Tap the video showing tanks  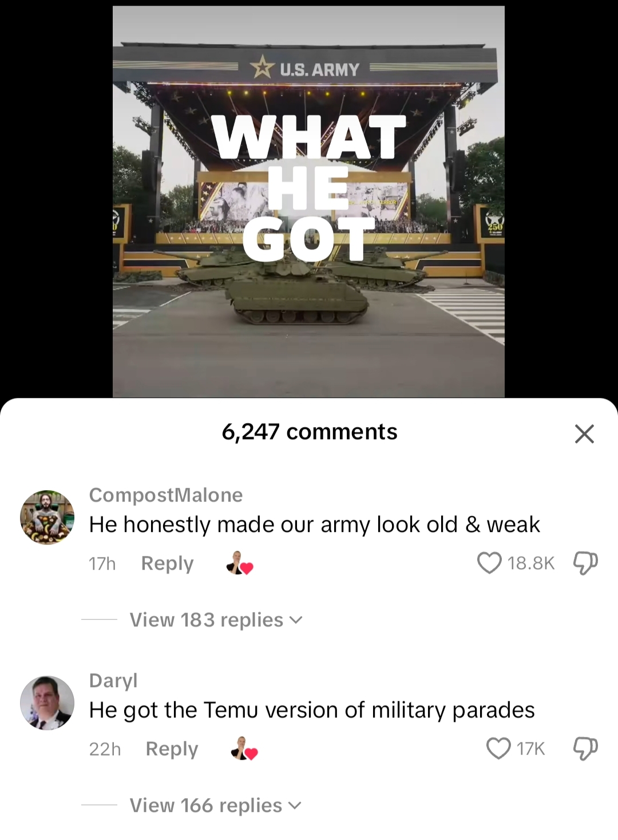pos(308,202)
